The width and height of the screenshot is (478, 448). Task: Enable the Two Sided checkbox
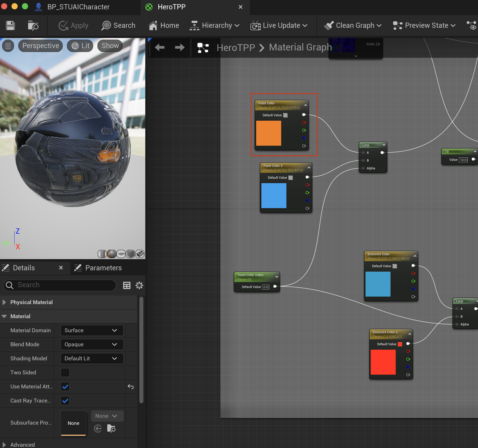click(x=65, y=373)
